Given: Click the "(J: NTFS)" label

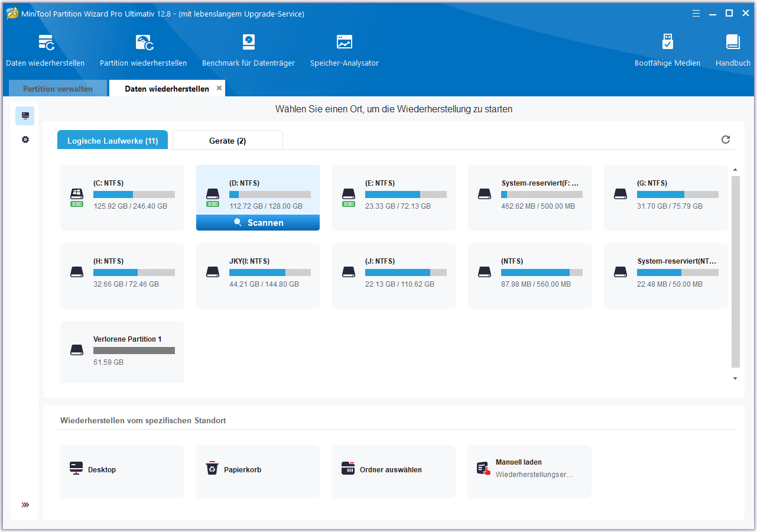Looking at the screenshot, I should pos(380,261).
